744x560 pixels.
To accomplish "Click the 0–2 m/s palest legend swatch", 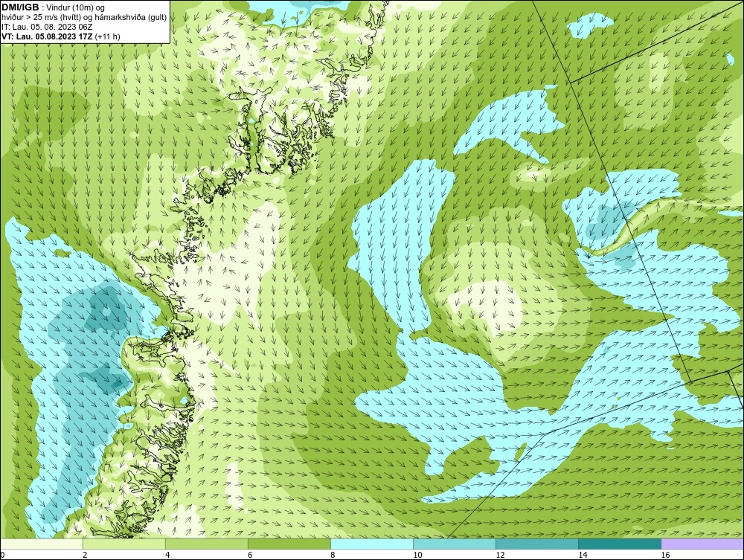I will pos(41,544).
